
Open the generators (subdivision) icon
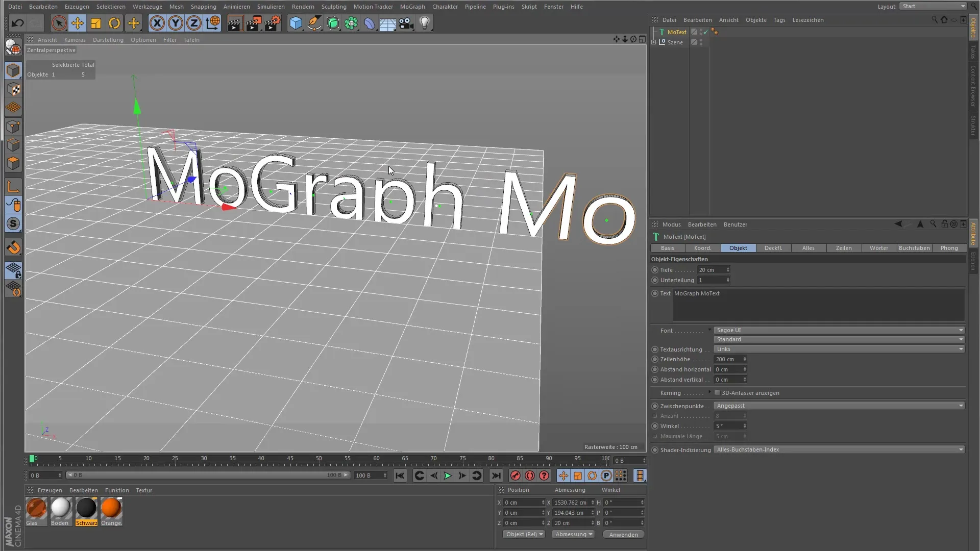(333, 23)
